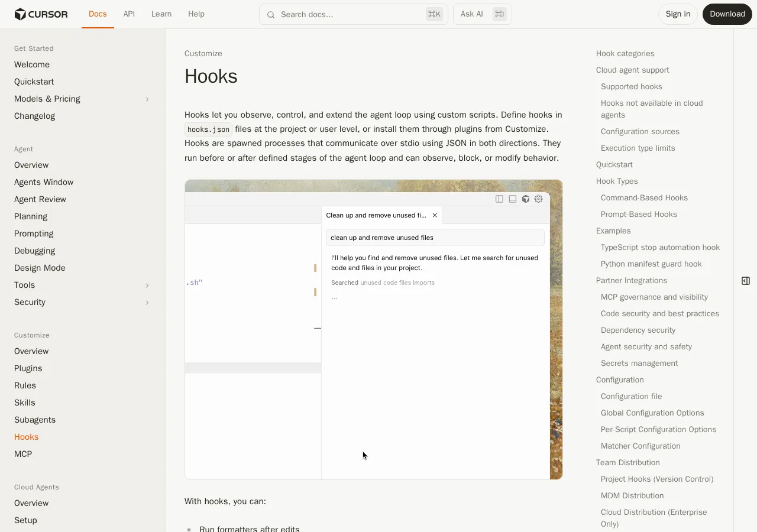Click settings gear icon in embedded demo
The width and height of the screenshot is (757, 532).
coord(539,199)
